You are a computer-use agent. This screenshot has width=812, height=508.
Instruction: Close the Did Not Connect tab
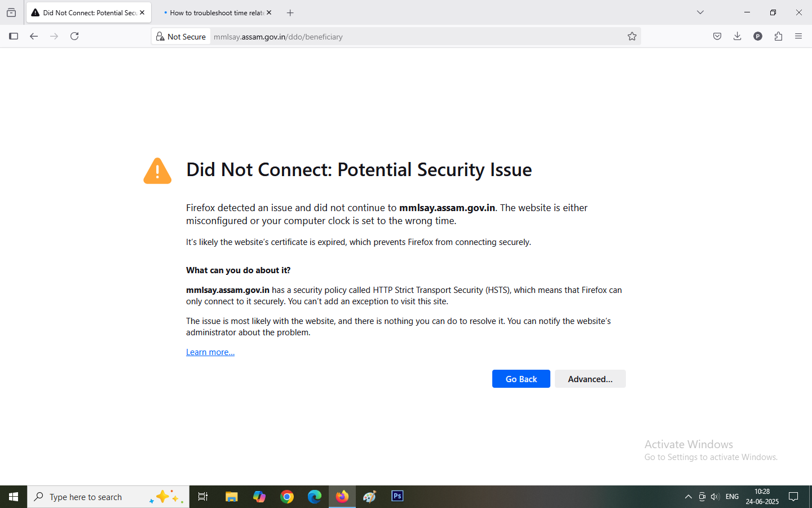[142, 12]
